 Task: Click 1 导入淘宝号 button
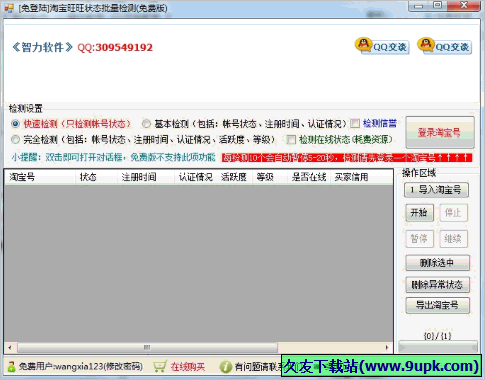(x=436, y=190)
